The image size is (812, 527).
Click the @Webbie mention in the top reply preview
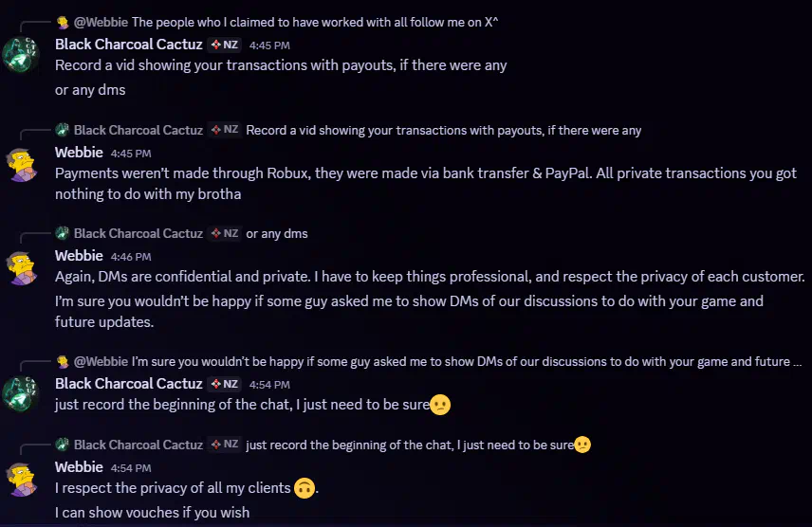click(x=101, y=22)
